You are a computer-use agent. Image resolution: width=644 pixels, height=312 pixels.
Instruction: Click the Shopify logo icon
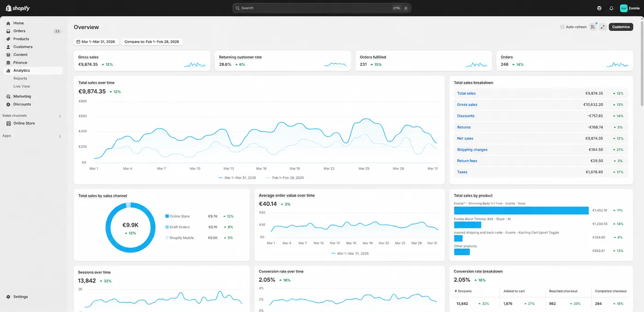8,8
